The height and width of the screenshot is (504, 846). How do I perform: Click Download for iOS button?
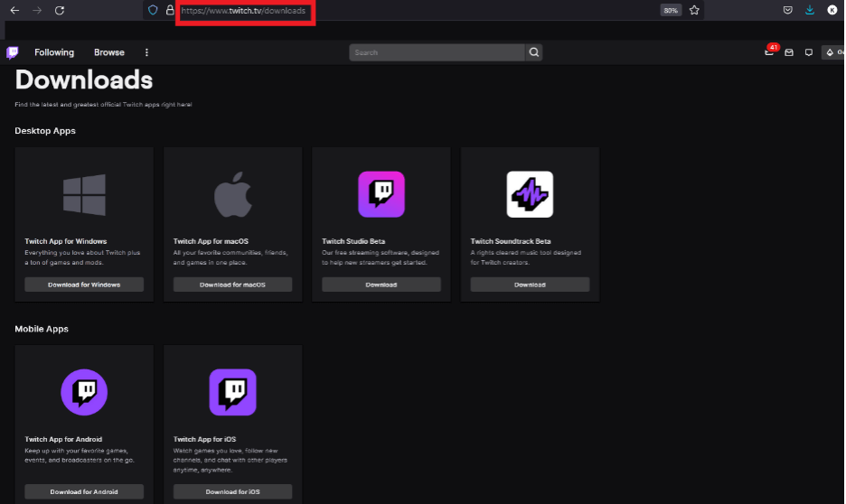(232, 491)
